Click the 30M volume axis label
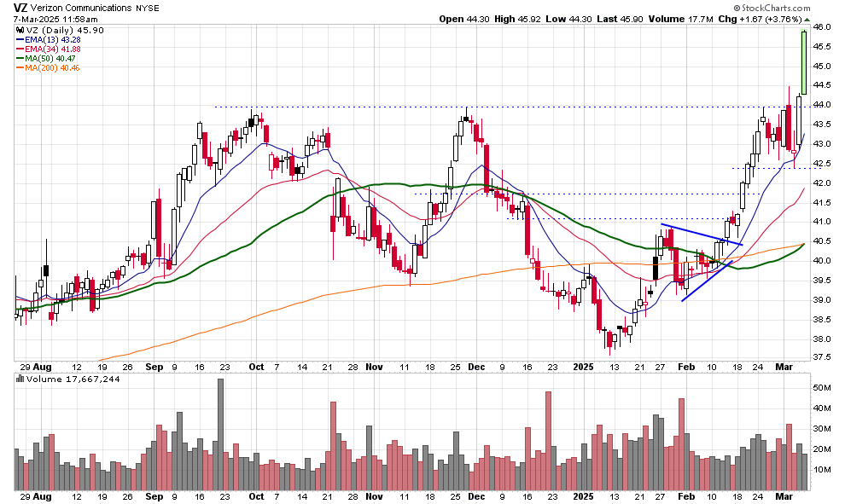Viewport: 845px width, 504px height. click(822, 429)
